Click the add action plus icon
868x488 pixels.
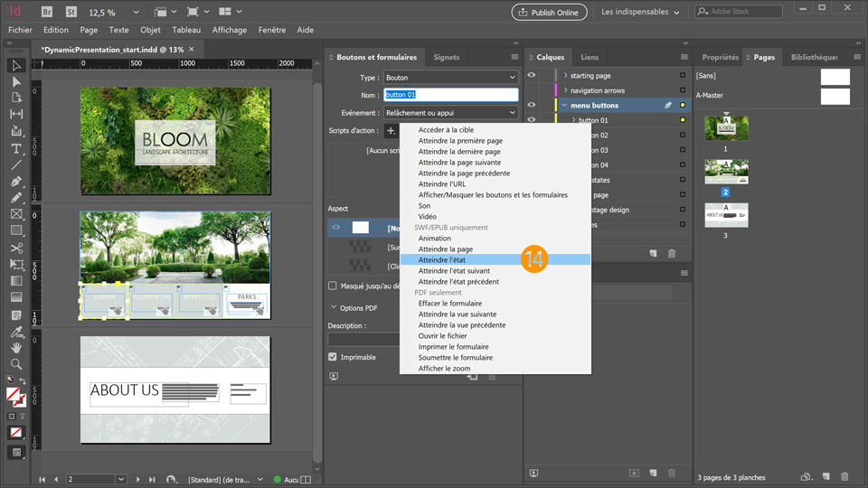click(391, 131)
